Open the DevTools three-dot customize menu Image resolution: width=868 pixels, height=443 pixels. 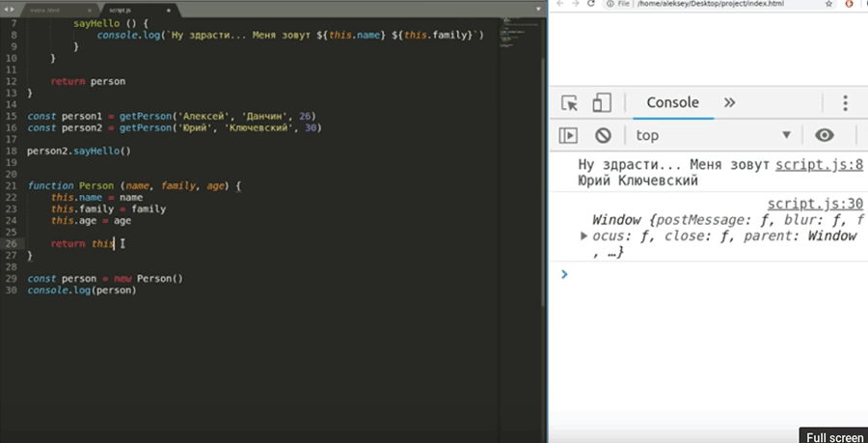[x=845, y=103]
